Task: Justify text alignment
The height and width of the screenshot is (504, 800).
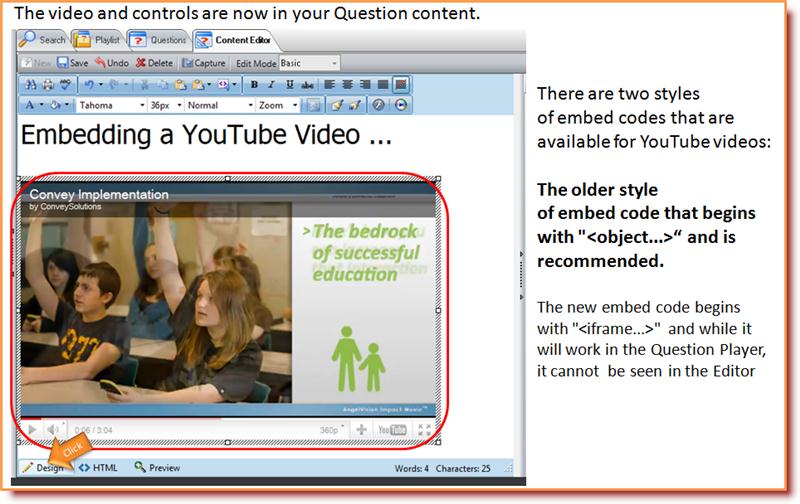Action: [x=383, y=85]
